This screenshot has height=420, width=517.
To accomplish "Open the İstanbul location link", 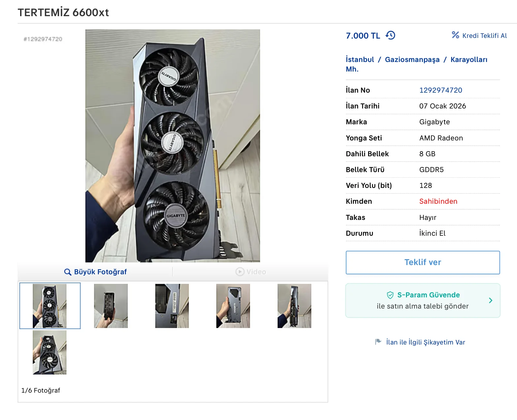I will click(x=360, y=60).
